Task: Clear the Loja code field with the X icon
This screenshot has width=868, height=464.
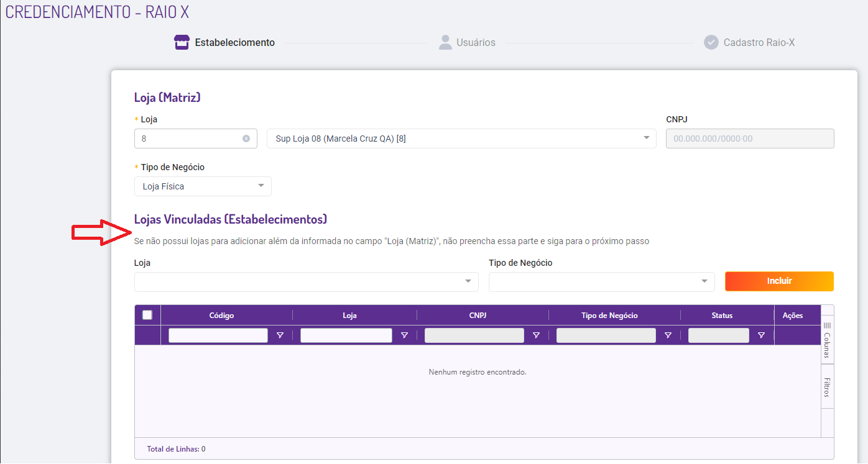Action: tap(246, 139)
